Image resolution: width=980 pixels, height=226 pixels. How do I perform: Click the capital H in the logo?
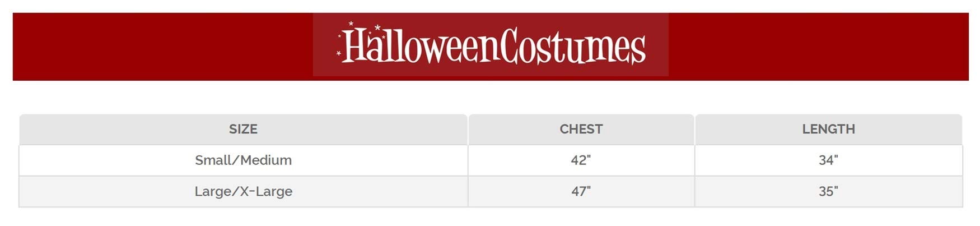[x=355, y=46]
